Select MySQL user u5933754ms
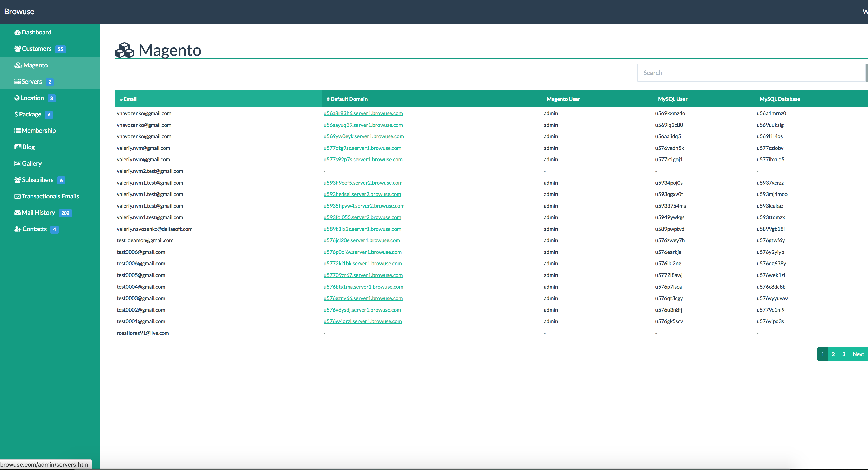This screenshot has width=868, height=470. [x=670, y=206]
